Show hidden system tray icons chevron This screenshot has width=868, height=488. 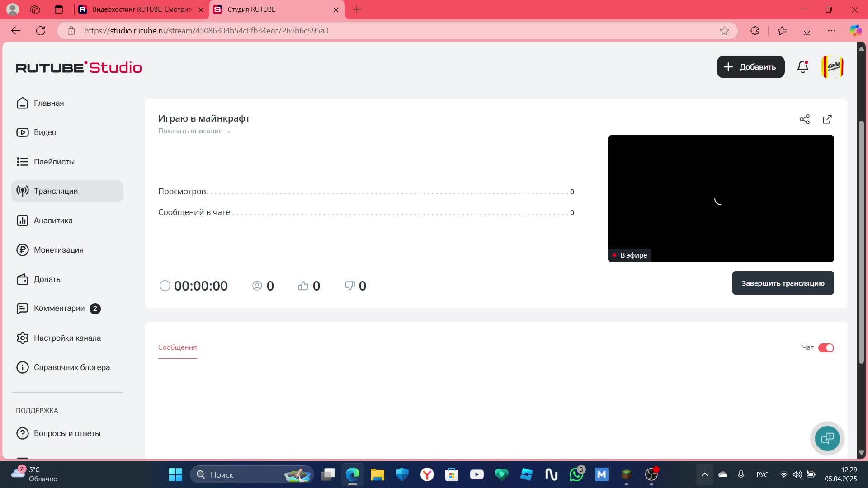pos(704,474)
